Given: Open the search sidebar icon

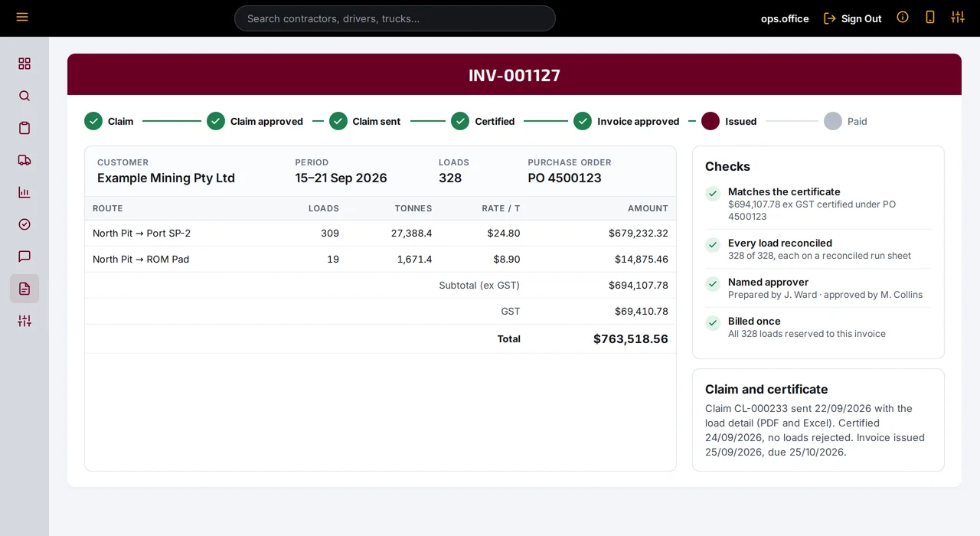Looking at the screenshot, I should pos(24,96).
